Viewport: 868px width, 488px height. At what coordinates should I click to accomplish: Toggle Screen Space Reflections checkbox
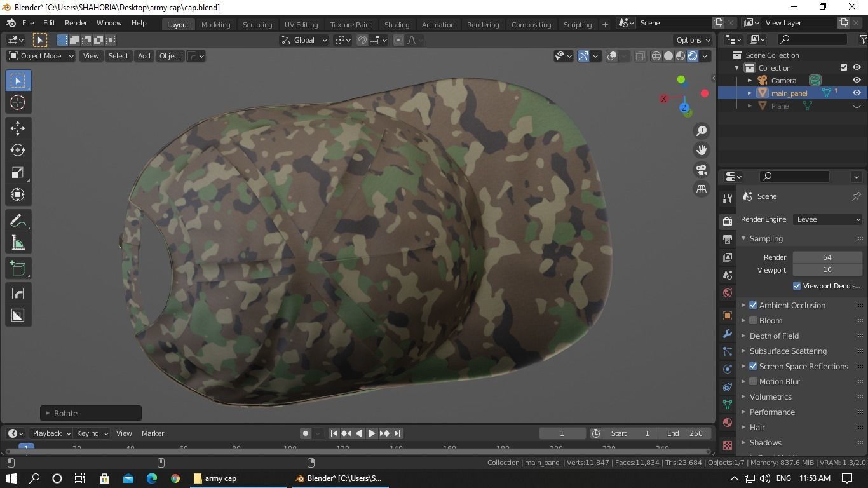click(x=753, y=367)
